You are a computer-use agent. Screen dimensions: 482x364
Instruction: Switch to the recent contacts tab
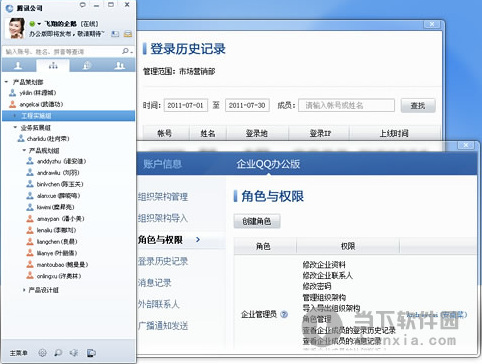(87, 65)
